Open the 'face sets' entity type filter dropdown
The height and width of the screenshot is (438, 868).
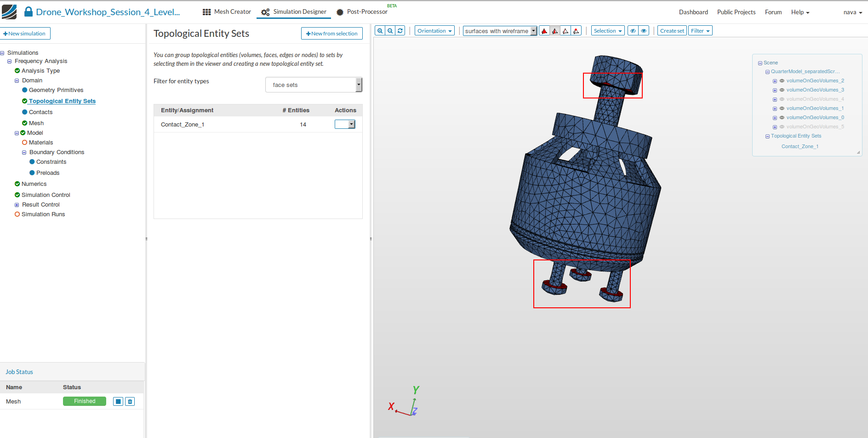click(x=314, y=85)
